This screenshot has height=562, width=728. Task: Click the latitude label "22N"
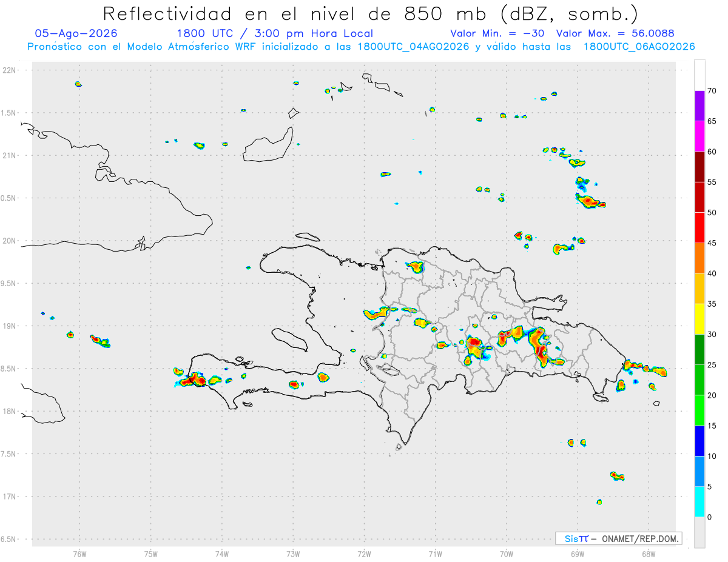pyautogui.click(x=10, y=70)
